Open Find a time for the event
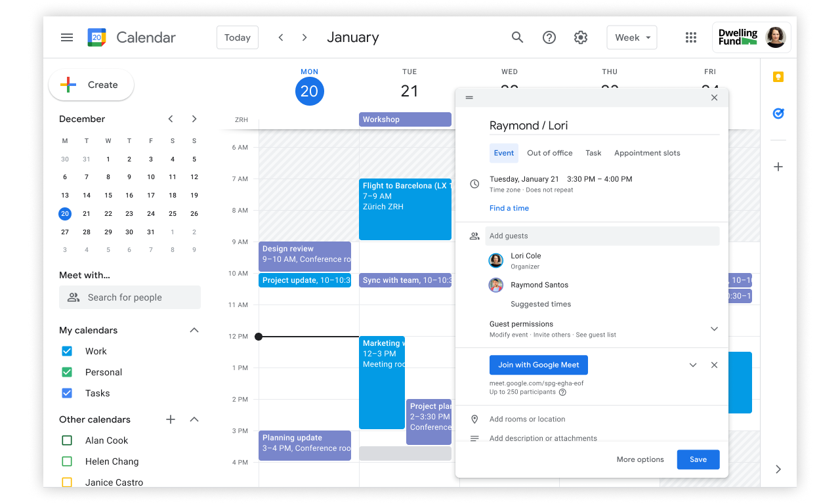The height and width of the screenshot is (504, 840). pyautogui.click(x=509, y=208)
